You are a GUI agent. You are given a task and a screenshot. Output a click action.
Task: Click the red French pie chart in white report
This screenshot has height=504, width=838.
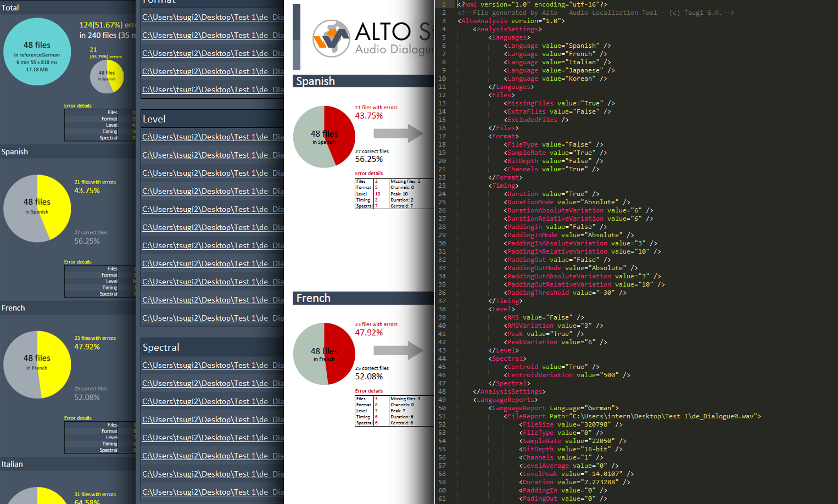(x=324, y=354)
